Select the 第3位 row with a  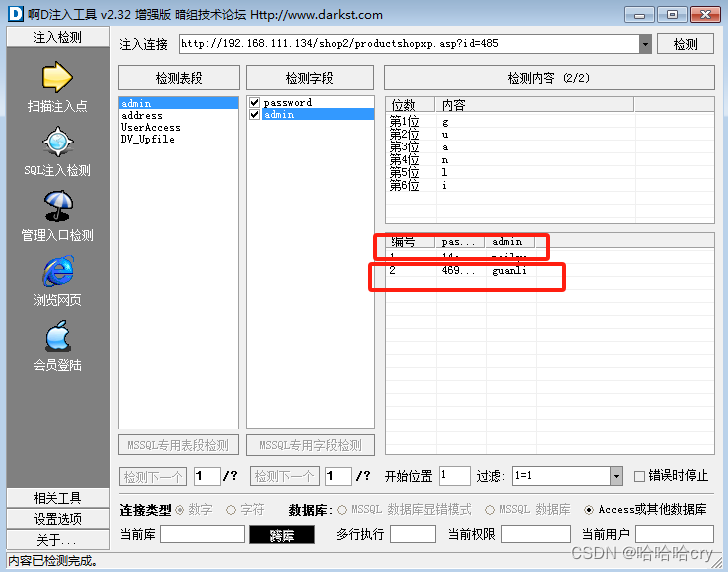point(549,147)
